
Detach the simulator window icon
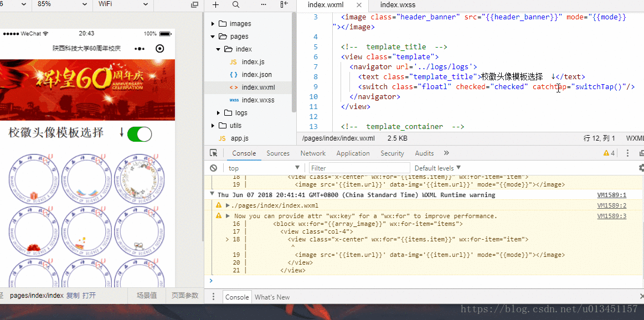click(x=195, y=4)
